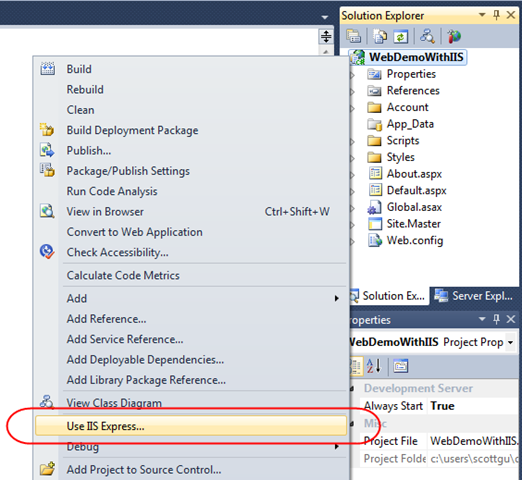522x480 pixels.
Task: Click the editor split bar handle
Action: 326,36
